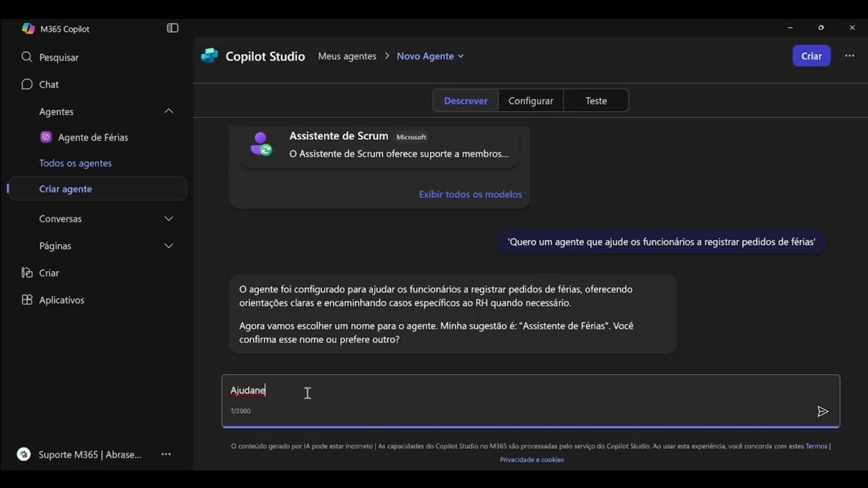Restore down the window button
The image size is (868, 488).
click(x=821, y=28)
